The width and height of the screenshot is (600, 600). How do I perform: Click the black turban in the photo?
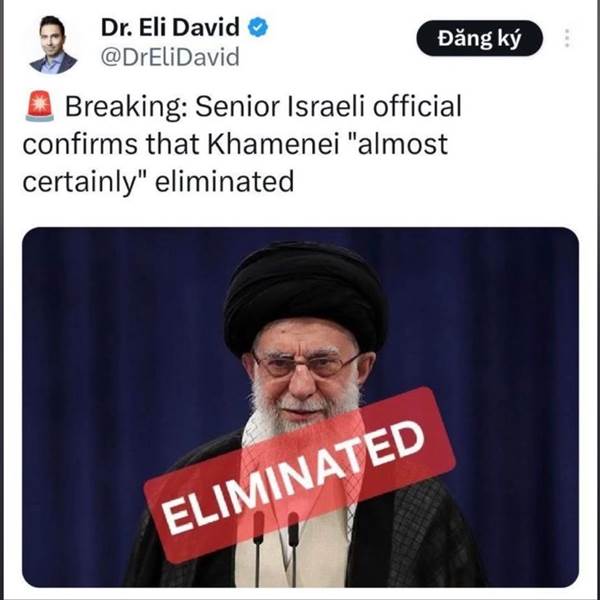click(305, 296)
